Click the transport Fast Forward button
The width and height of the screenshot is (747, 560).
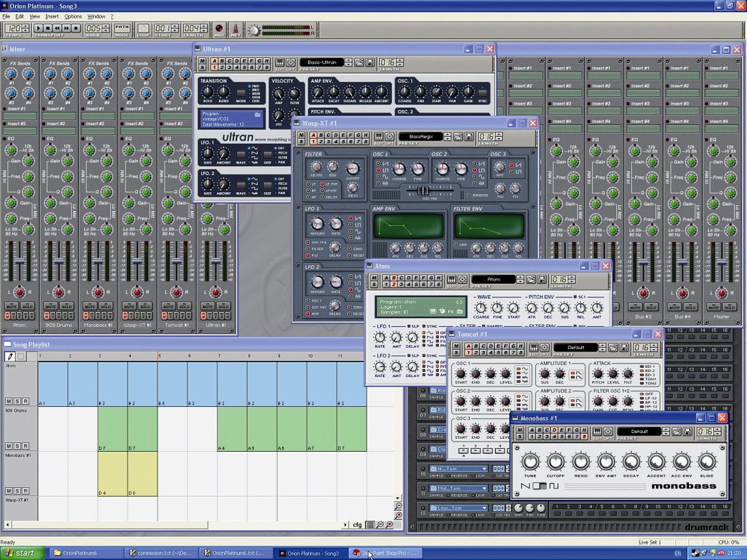[x=66, y=28]
